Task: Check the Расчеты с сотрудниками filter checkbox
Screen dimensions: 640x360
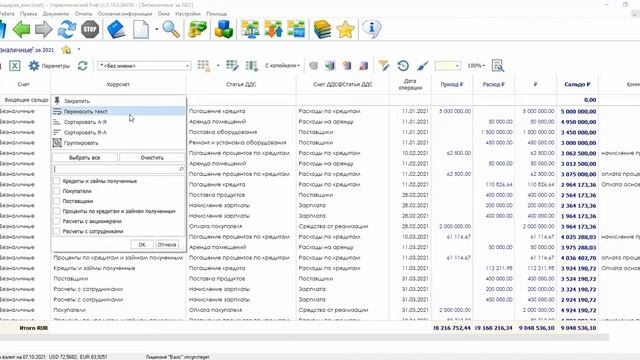Action: point(57,231)
